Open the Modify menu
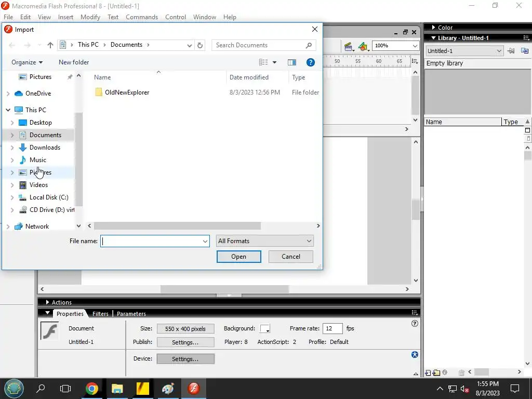This screenshot has height=399, width=532. [x=90, y=17]
